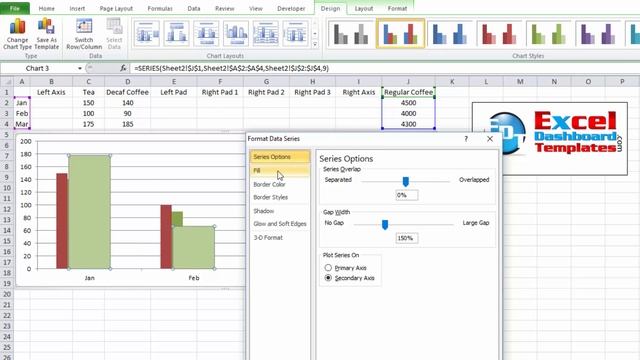Open the Name Box dropdown arrow

coord(80,69)
